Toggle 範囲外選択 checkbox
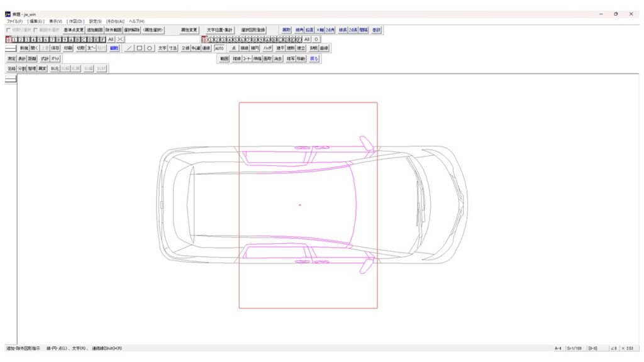 (36, 30)
